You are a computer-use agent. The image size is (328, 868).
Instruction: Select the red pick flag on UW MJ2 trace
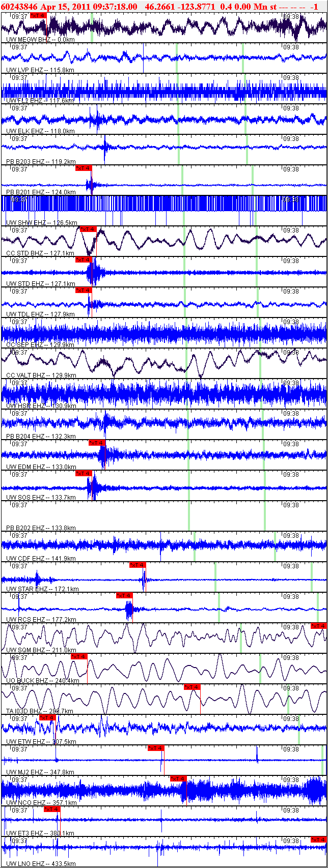[156, 748]
